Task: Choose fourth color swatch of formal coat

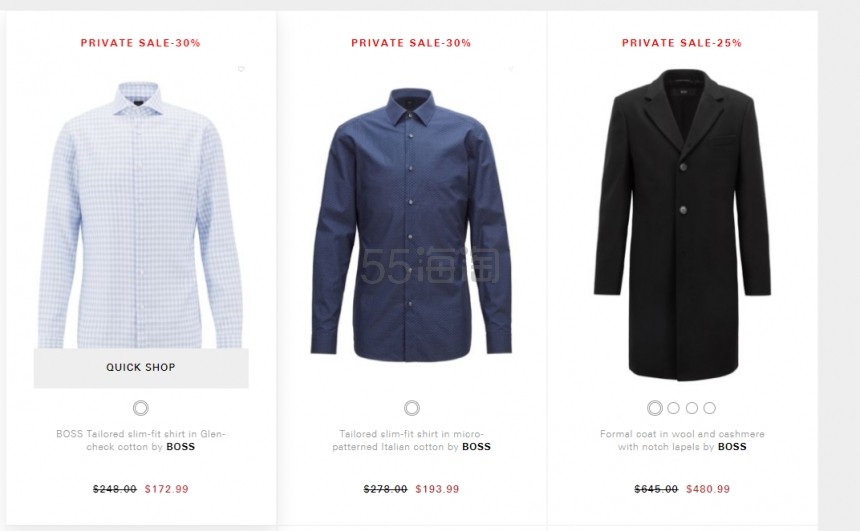Action: [x=710, y=408]
